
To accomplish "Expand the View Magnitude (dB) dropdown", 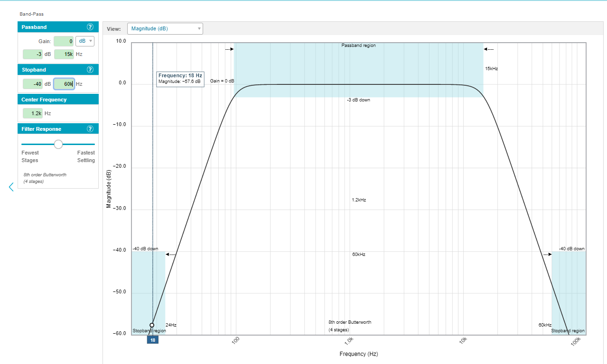I will pyautogui.click(x=165, y=29).
